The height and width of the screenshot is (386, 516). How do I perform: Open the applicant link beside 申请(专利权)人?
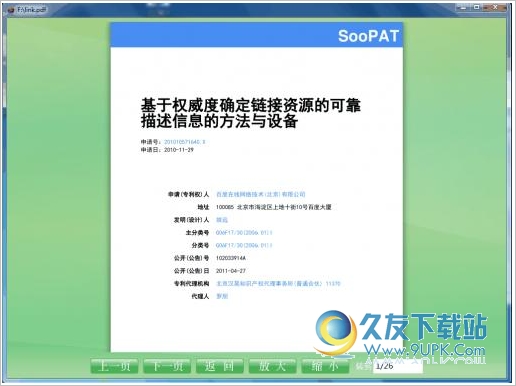261,194
